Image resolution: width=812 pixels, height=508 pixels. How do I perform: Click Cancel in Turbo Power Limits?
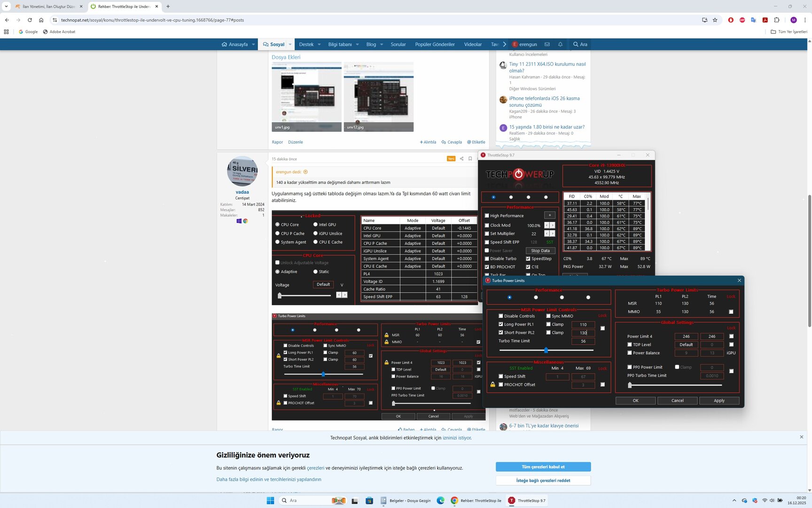point(677,401)
